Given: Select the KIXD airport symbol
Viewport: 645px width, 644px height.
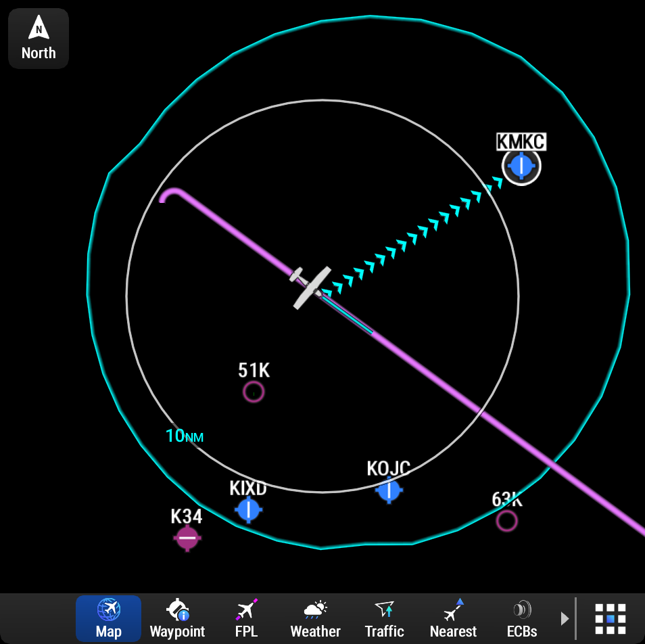Looking at the screenshot, I should click(248, 510).
